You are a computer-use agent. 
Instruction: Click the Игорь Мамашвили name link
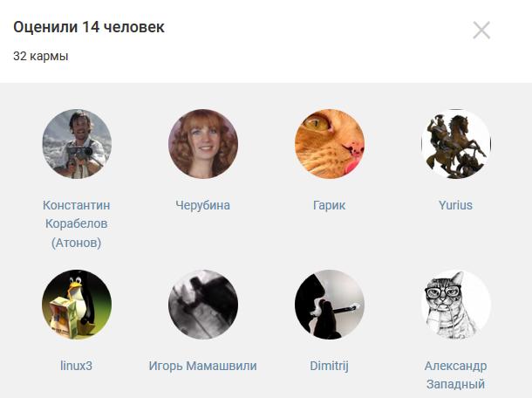[x=203, y=366]
